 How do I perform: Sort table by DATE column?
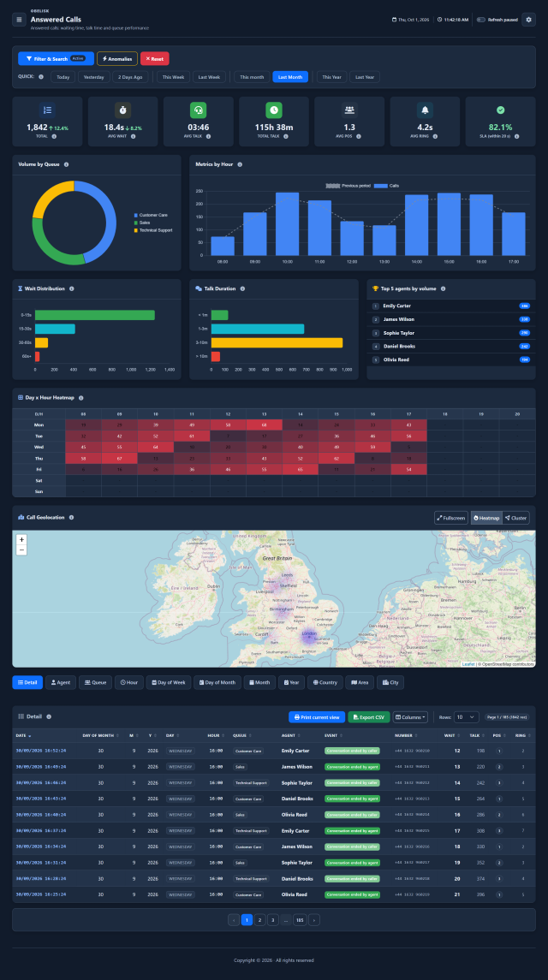23,735
